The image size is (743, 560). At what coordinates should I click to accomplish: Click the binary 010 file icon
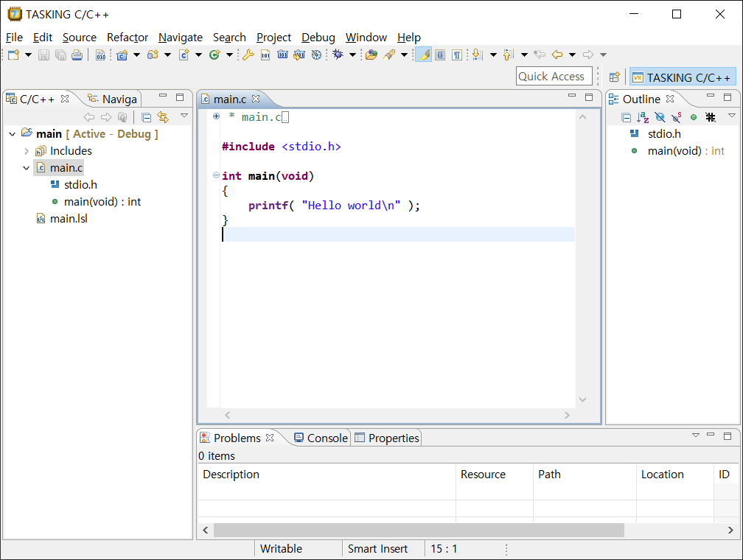(100, 55)
